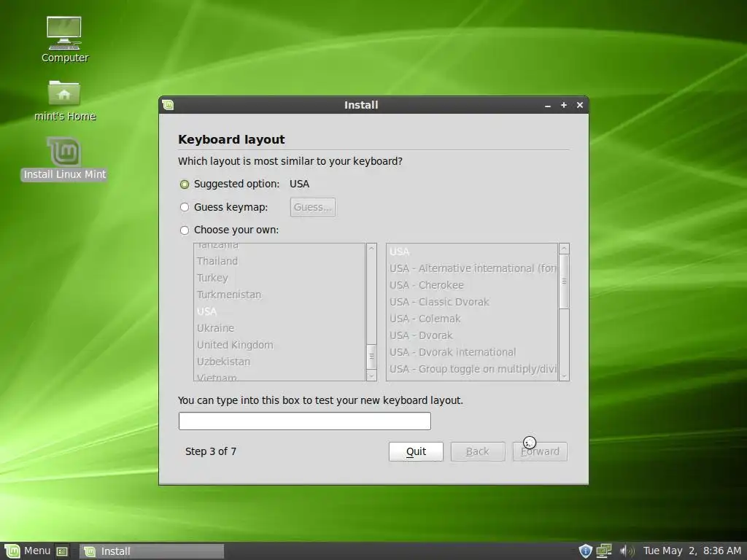Click the Forward button
The width and height of the screenshot is (747, 560).
pyautogui.click(x=540, y=451)
